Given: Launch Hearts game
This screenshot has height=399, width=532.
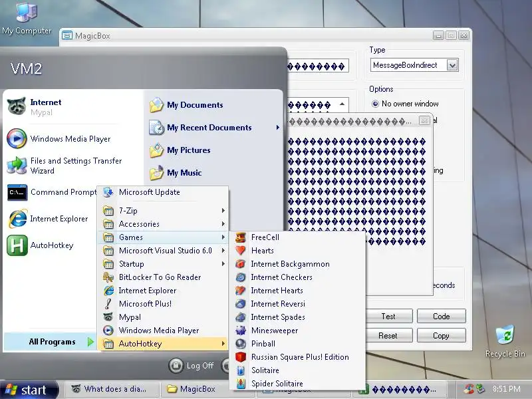Looking at the screenshot, I should [297, 251].
